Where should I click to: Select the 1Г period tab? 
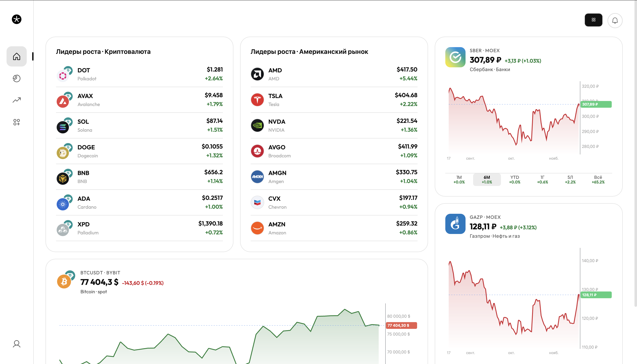542,179
